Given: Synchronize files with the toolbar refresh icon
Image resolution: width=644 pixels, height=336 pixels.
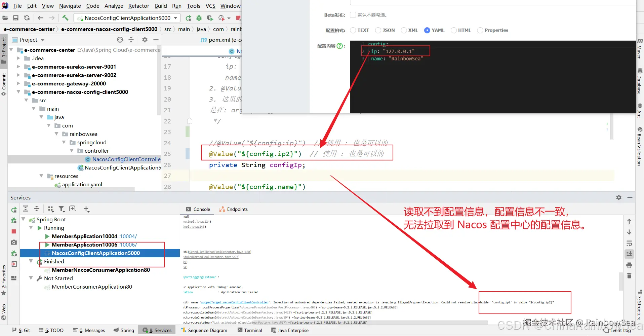Looking at the screenshot, I should tap(27, 18).
